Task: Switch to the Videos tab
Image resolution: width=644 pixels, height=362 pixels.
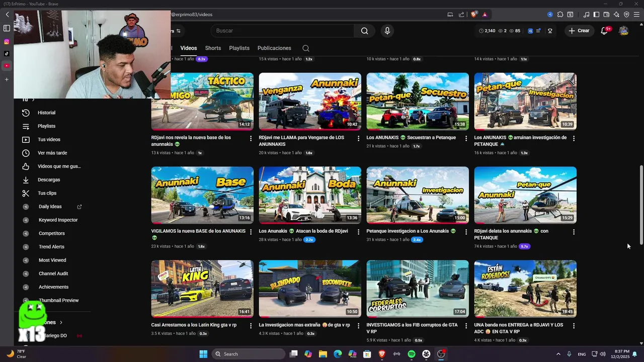Action: pos(189,48)
